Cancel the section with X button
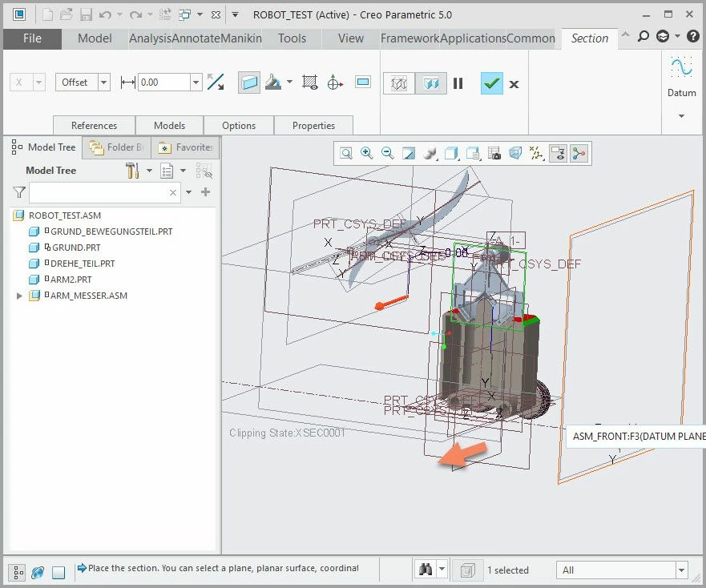 click(514, 84)
